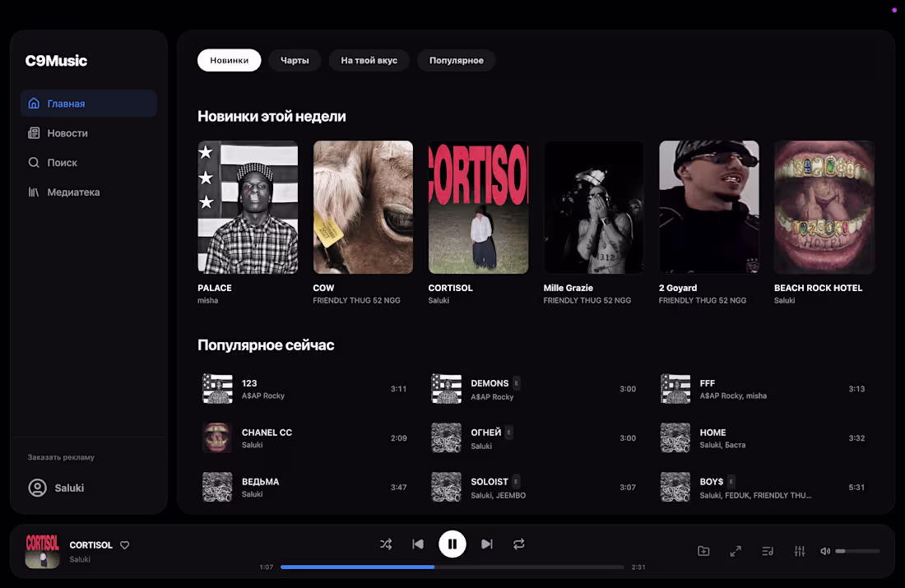Click the C9Music logo
This screenshot has height=588, width=905.
[x=56, y=61]
